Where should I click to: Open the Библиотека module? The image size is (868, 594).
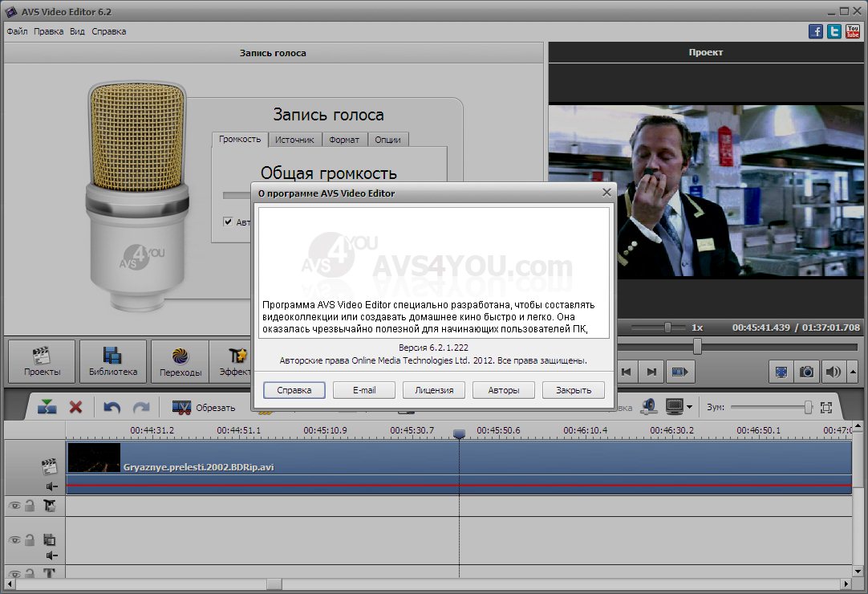[x=113, y=361]
